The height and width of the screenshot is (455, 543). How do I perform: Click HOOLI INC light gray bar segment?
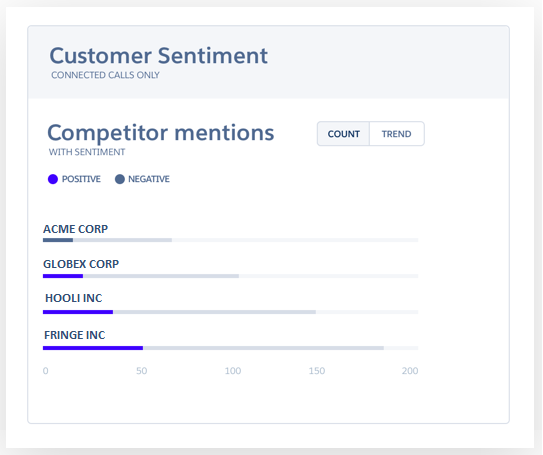click(214, 312)
